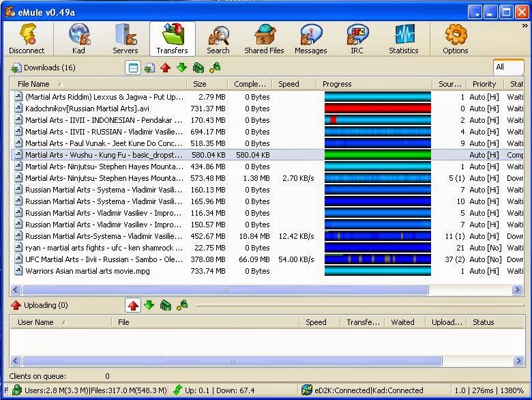Click Auto [No] priority of ryan row
Image resolution: width=532 pixels, height=400 pixels.
(485, 248)
